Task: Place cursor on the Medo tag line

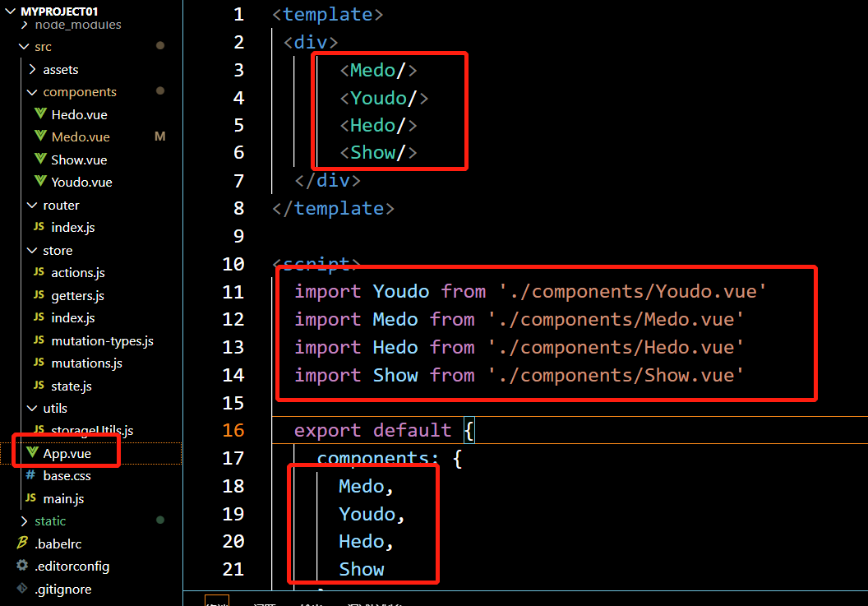Action: click(x=378, y=71)
